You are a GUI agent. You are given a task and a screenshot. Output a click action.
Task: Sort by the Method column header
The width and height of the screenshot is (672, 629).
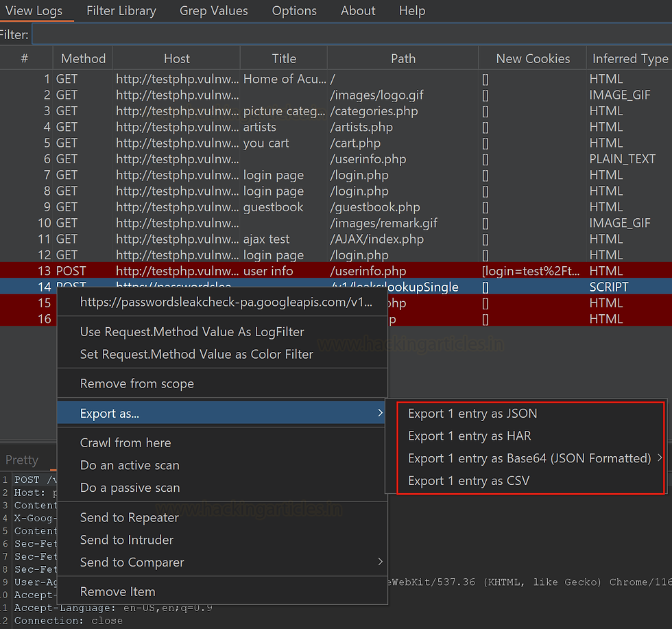83,58
